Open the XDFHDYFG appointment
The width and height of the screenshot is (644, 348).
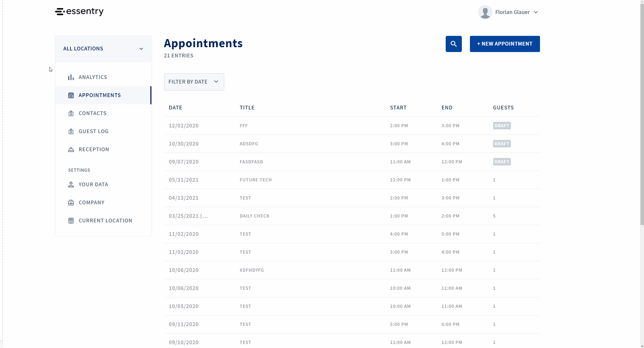click(352, 270)
